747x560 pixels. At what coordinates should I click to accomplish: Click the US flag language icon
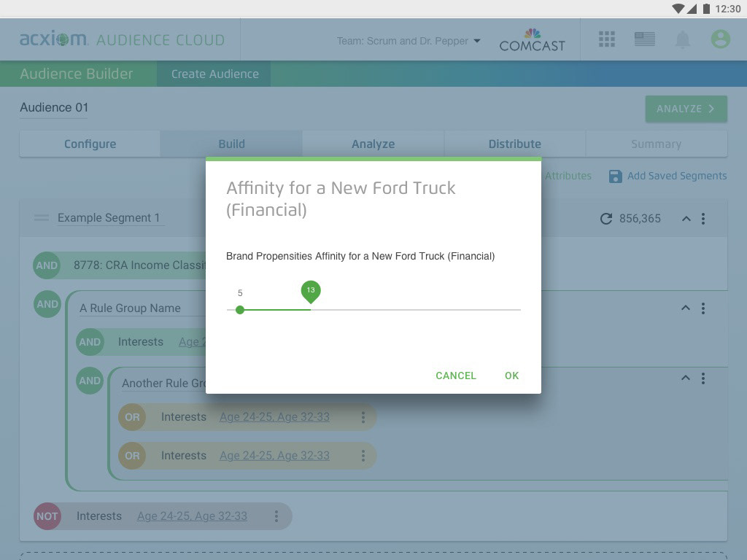coord(644,39)
